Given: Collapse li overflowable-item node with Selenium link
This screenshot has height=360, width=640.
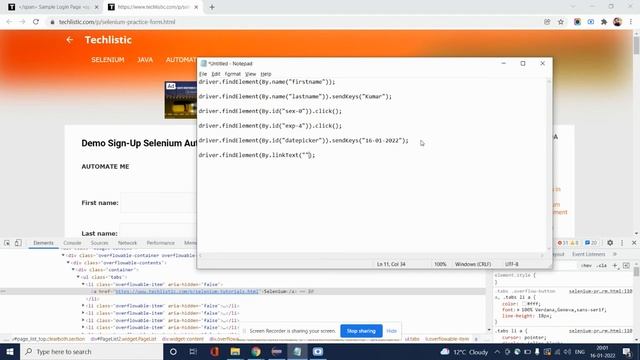Looking at the screenshot, I should pos(83,284).
